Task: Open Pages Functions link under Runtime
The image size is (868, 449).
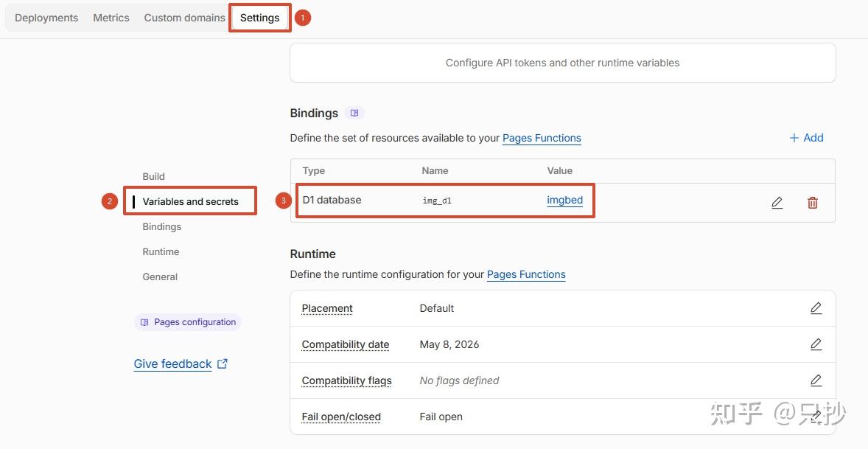Action: (x=526, y=274)
